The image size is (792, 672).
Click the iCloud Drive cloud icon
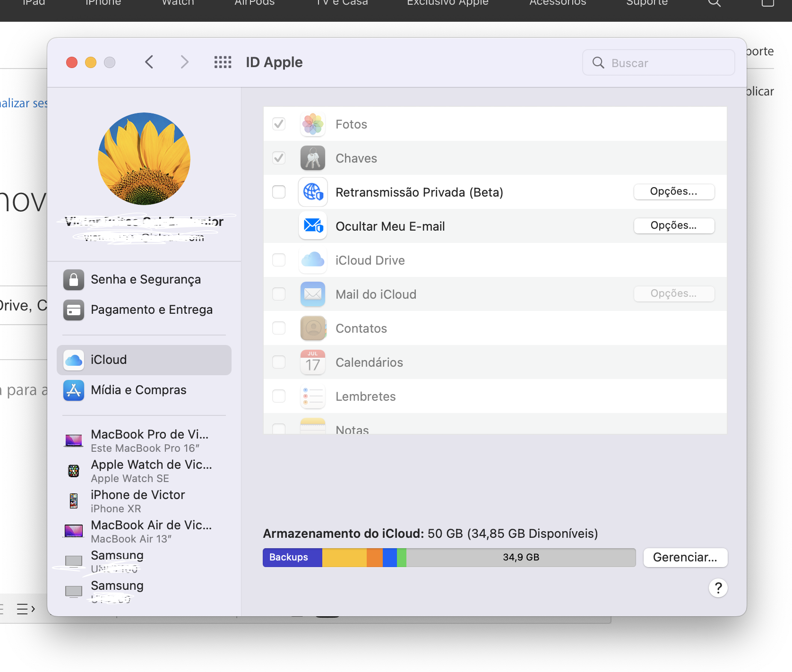[x=312, y=260]
